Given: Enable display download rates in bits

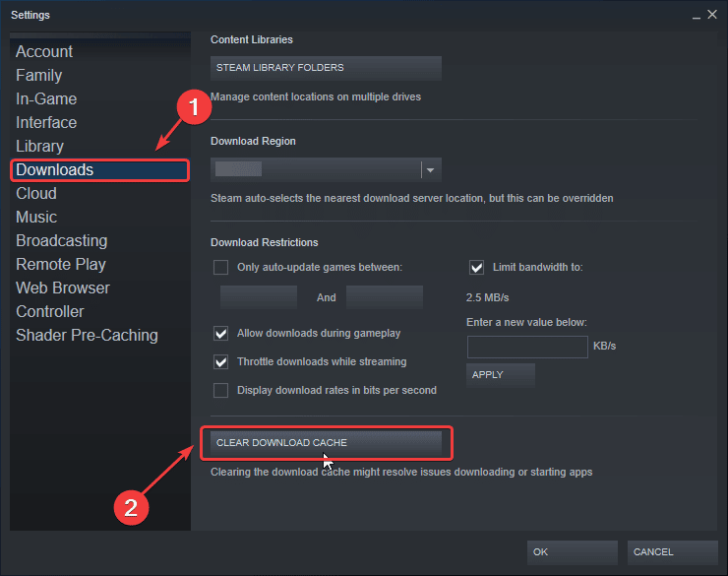Looking at the screenshot, I should pos(220,390).
